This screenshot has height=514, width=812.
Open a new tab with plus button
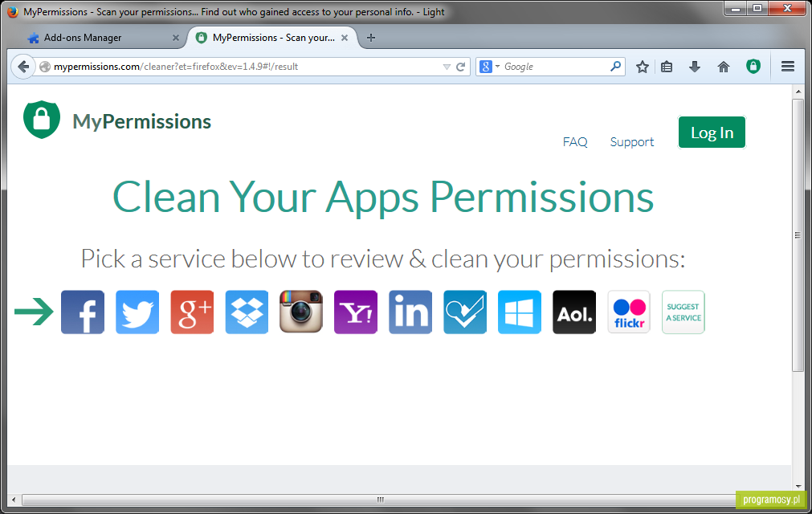click(371, 38)
